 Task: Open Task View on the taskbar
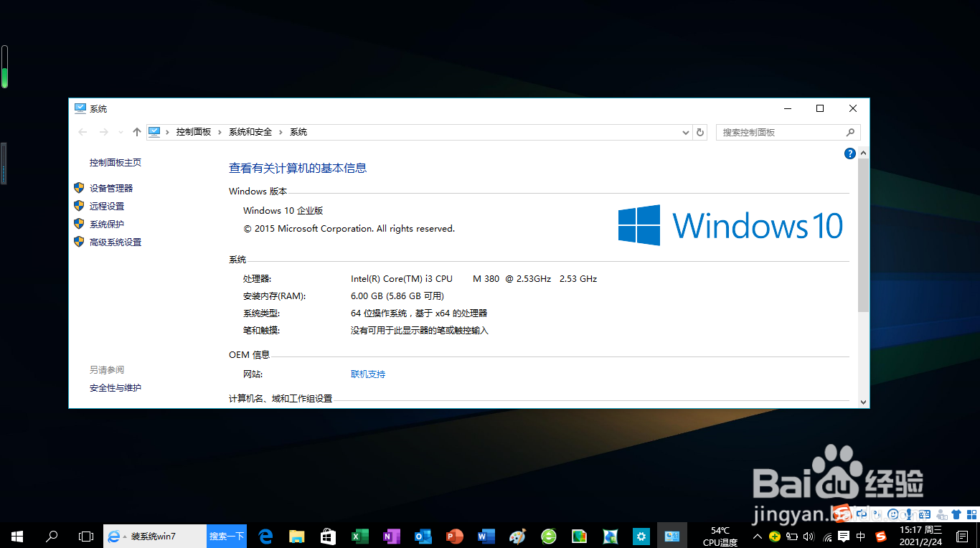(86, 536)
